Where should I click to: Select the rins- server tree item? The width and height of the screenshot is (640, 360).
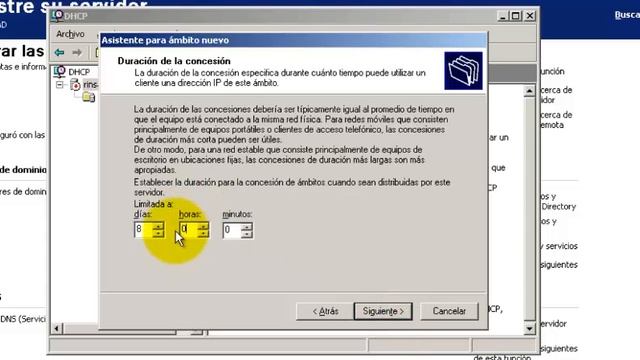[x=90, y=84]
